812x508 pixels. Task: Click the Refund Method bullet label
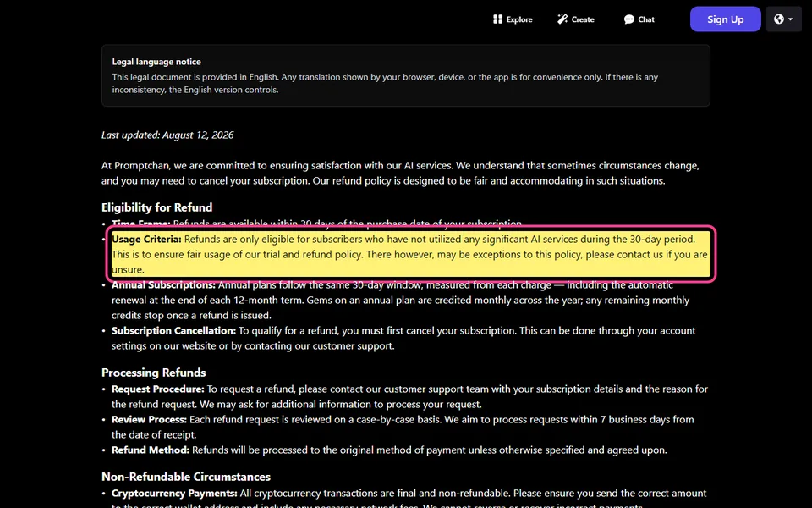[x=151, y=450]
